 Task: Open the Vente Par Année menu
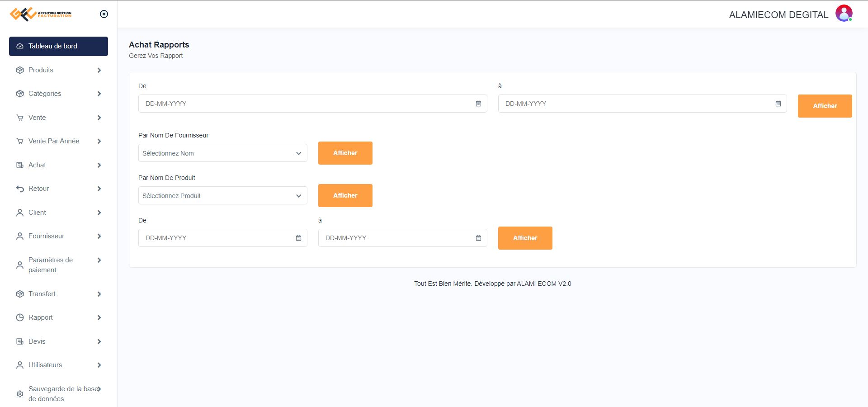(x=54, y=141)
